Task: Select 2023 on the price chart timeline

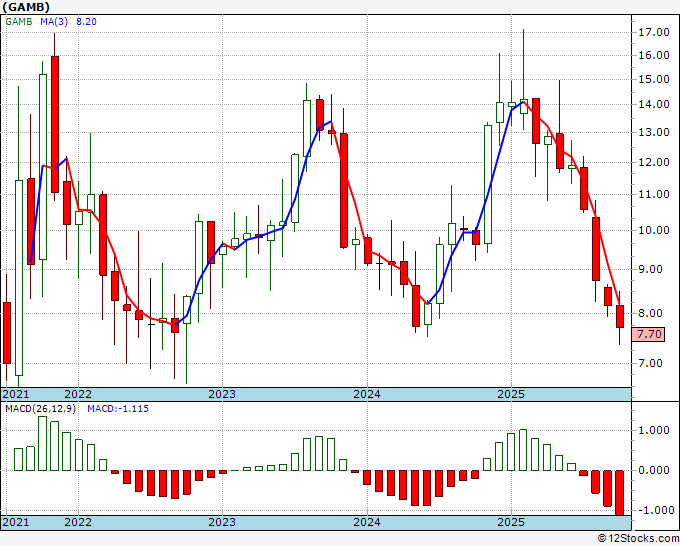Action: 222,394
